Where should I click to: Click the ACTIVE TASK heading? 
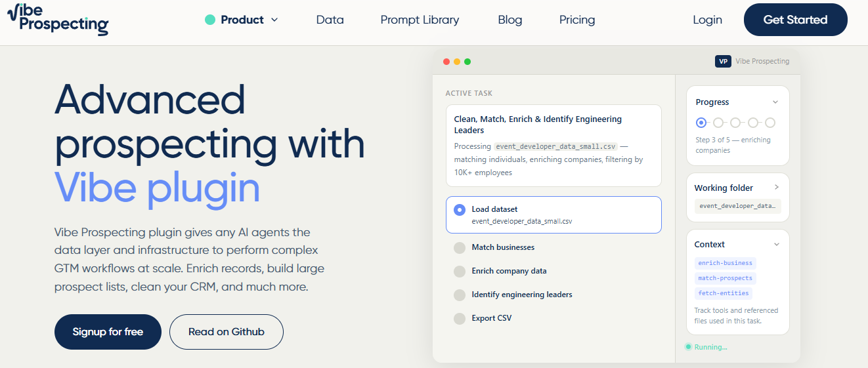point(469,94)
